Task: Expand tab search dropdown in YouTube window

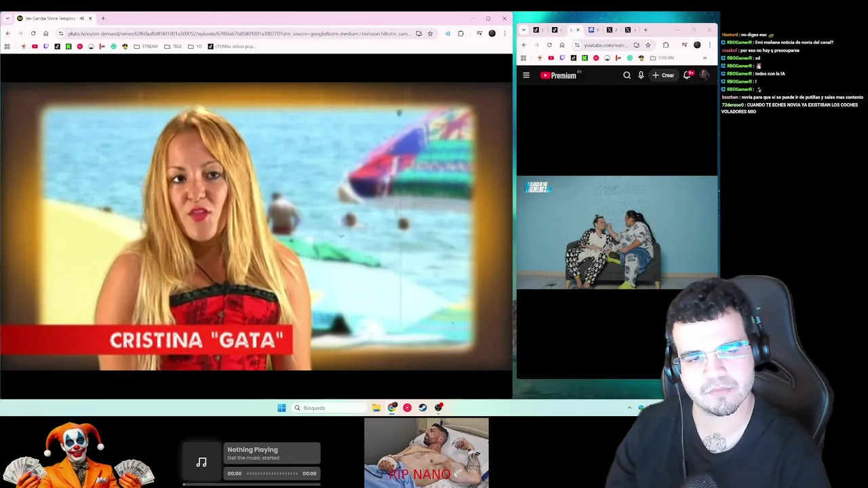Action: 524,30
